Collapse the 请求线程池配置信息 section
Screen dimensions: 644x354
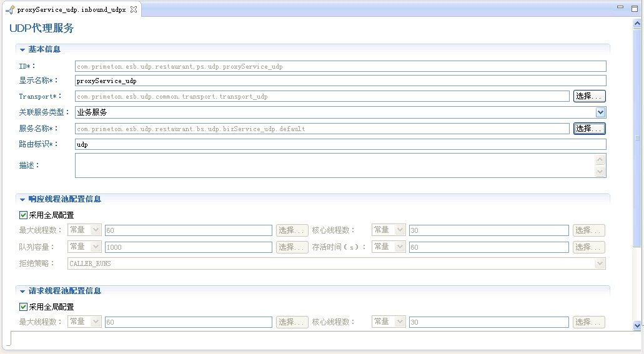pos(22,292)
